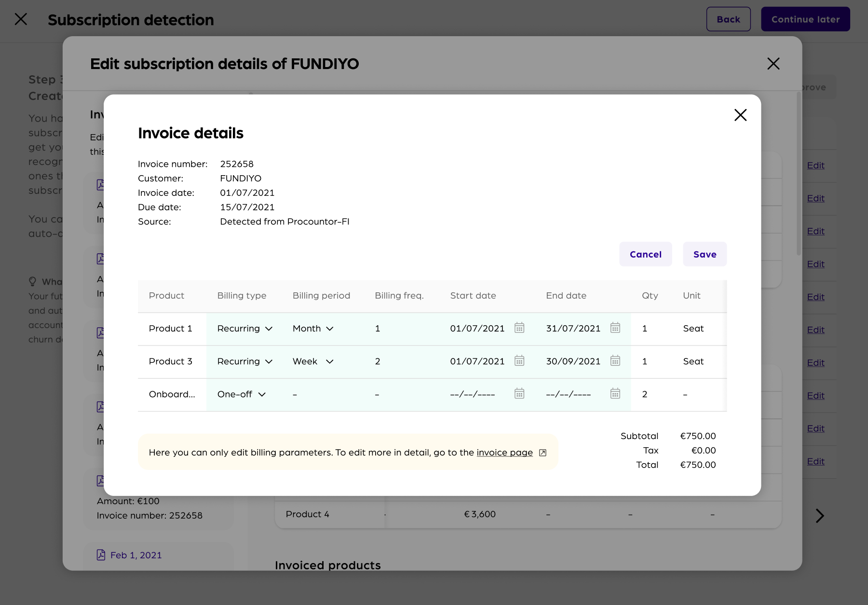Click the €3,600 amount in Product 4 row
Screen dimensions: 868x605
[x=480, y=514]
